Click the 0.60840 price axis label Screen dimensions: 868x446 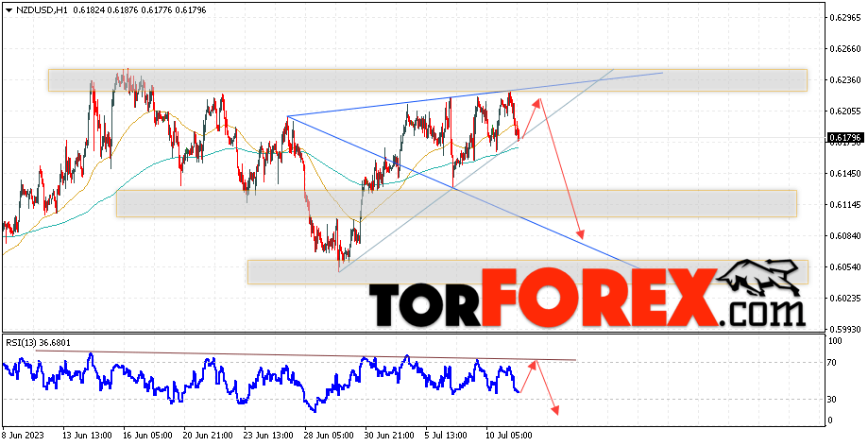844,236
